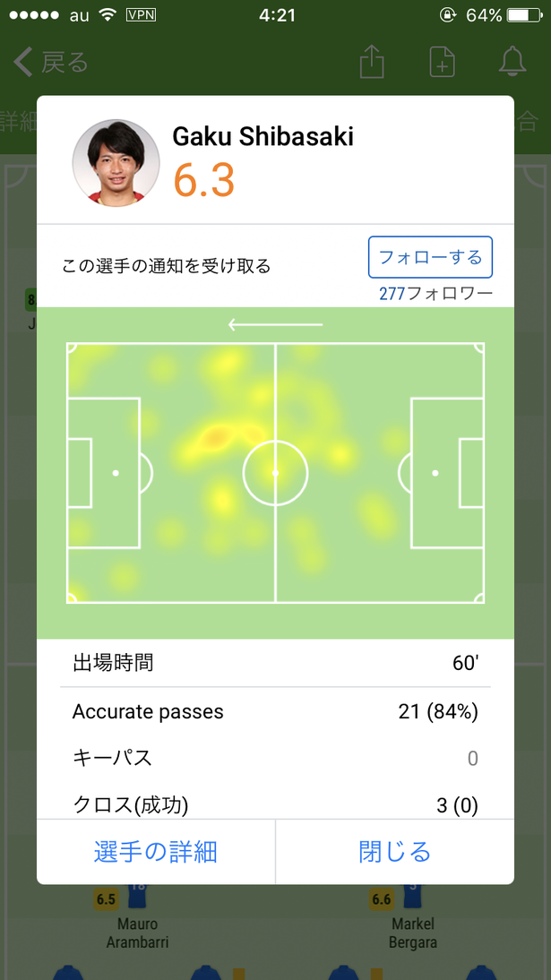Tap the 6.6 rating badge
The width and height of the screenshot is (551, 980).
(x=382, y=899)
